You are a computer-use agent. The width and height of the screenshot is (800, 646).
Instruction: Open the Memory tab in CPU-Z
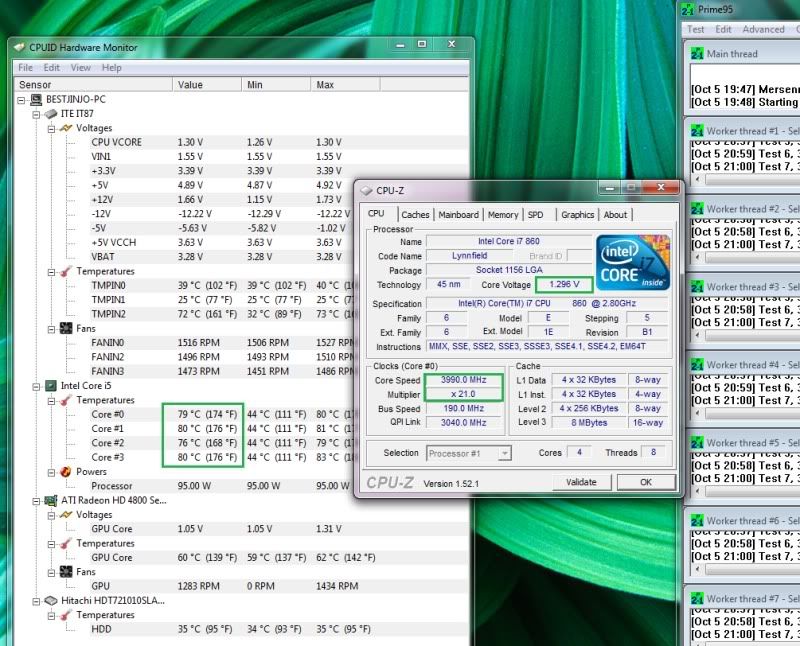coord(503,214)
